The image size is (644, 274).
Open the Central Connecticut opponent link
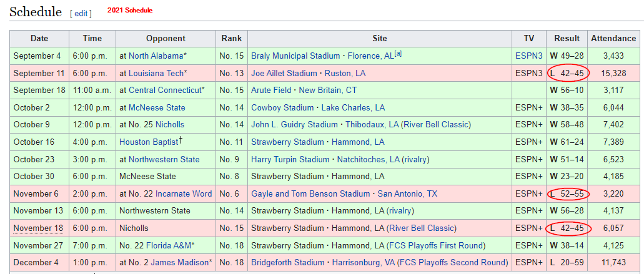(x=166, y=91)
